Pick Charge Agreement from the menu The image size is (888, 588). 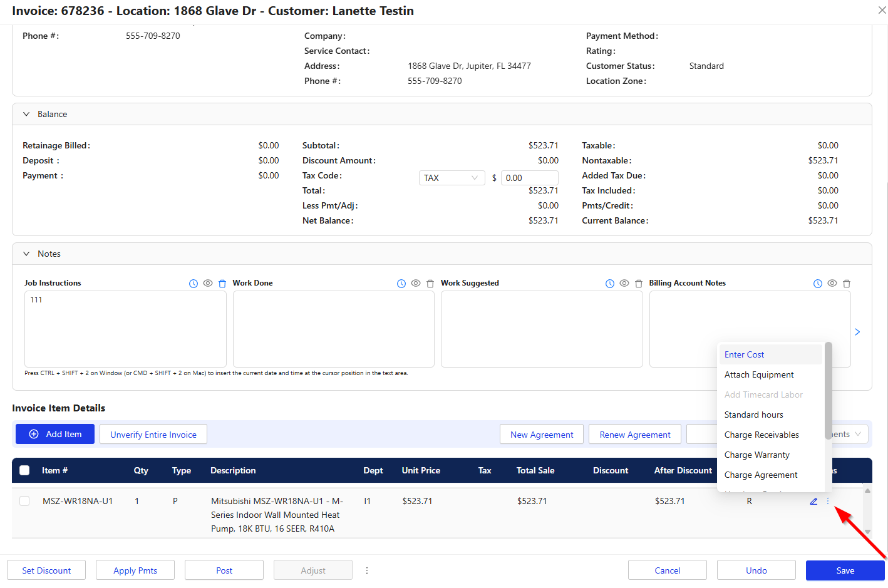point(770,475)
